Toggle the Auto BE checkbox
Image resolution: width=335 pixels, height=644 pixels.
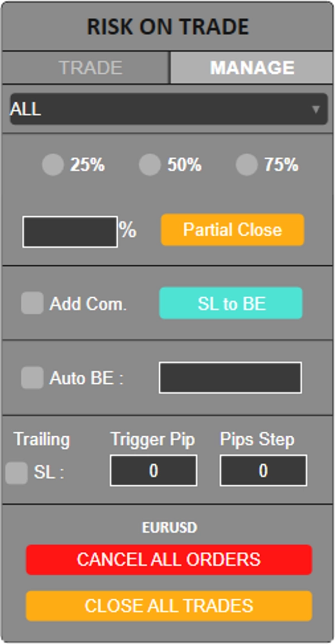click(x=32, y=378)
